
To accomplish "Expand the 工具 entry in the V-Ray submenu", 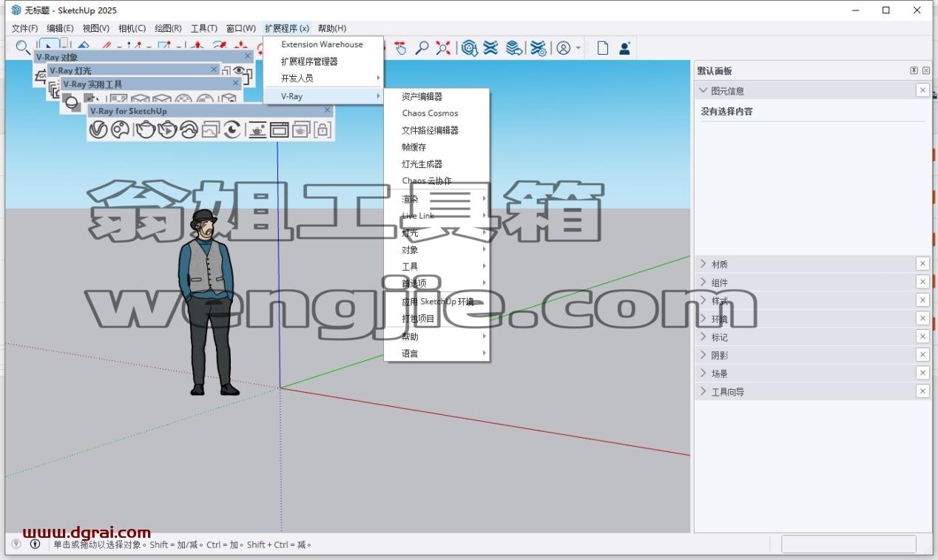I will [436, 266].
